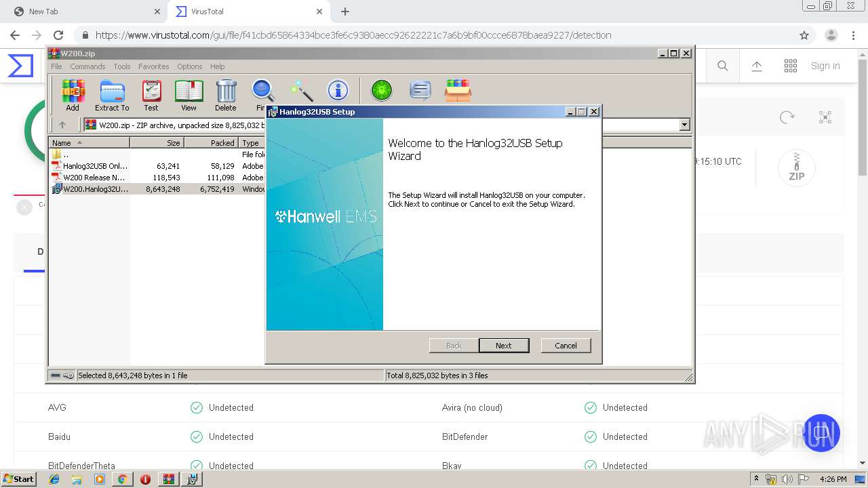868x488 pixels.
Task: Open Action Center flag icon
Action: tap(804, 479)
